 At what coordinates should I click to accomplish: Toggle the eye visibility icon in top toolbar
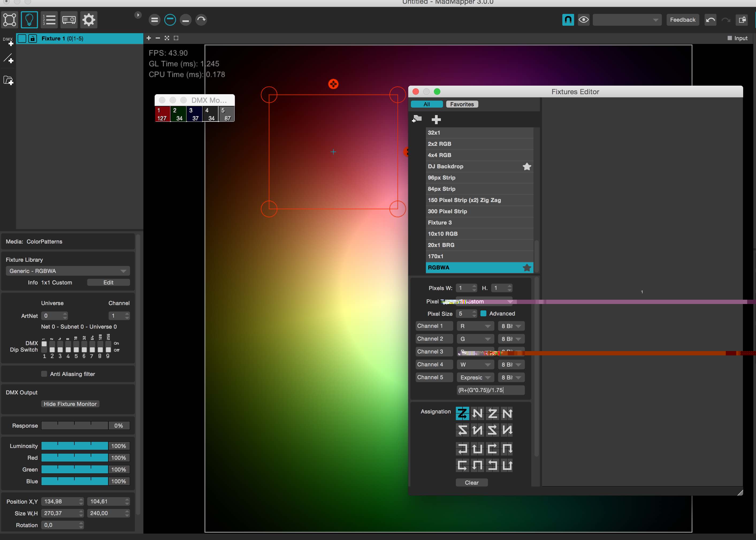pos(583,20)
